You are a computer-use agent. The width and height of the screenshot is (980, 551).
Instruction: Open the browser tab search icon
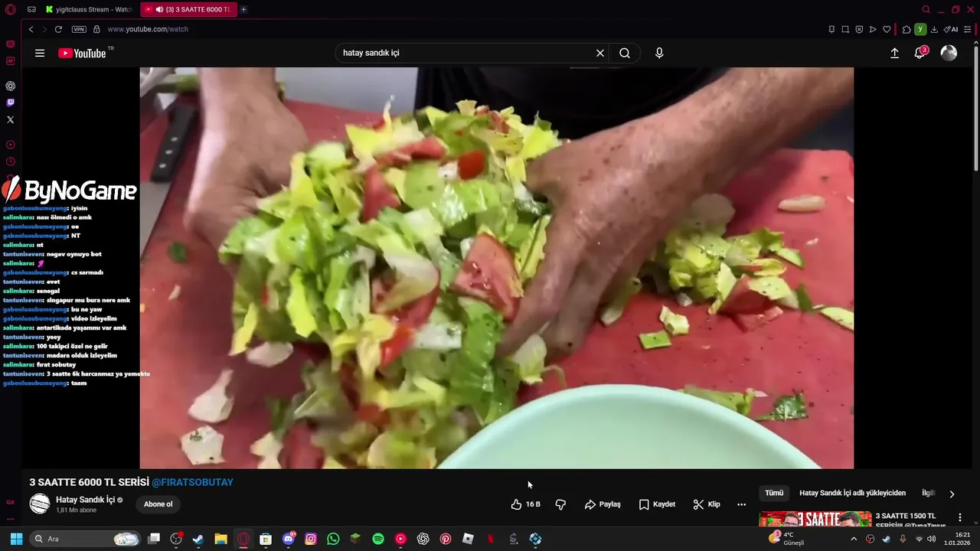[926, 9]
